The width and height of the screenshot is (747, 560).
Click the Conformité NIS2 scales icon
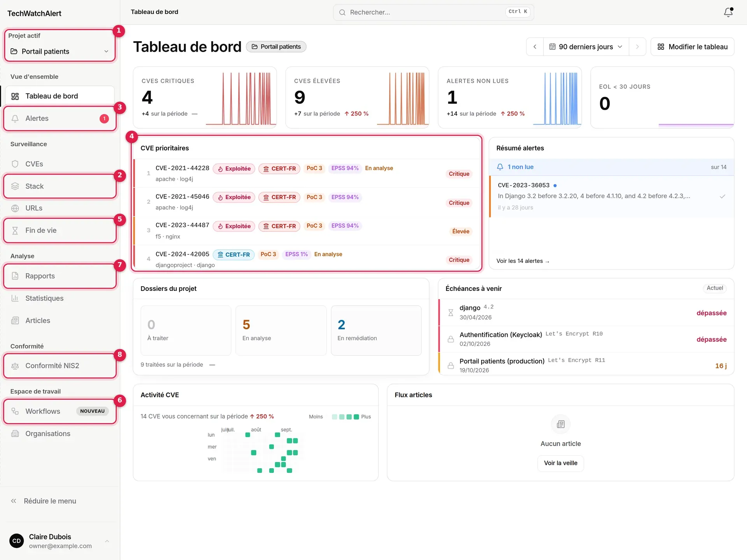(x=15, y=366)
